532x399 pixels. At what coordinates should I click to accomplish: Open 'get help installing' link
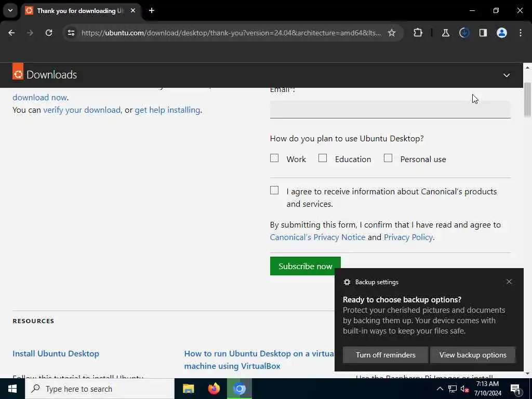(167, 110)
